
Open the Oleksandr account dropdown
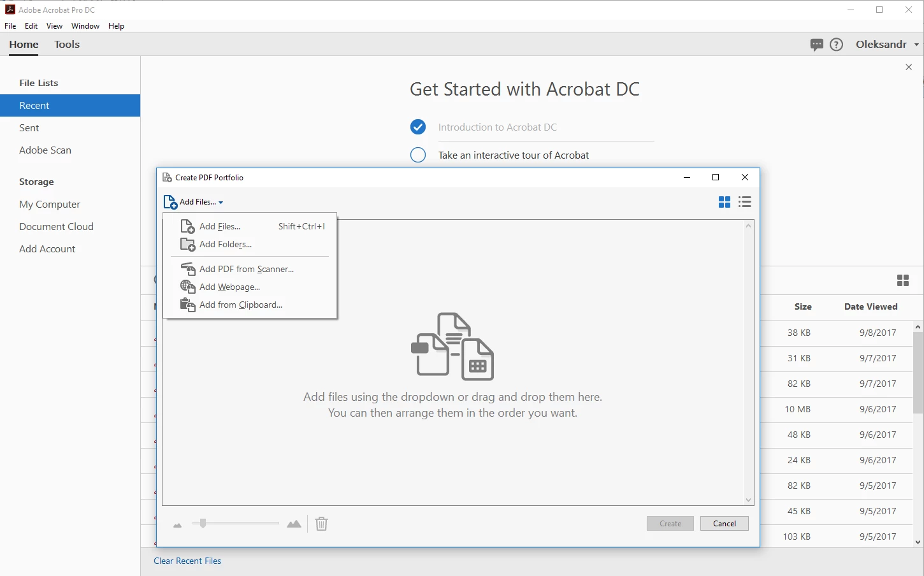887,45
